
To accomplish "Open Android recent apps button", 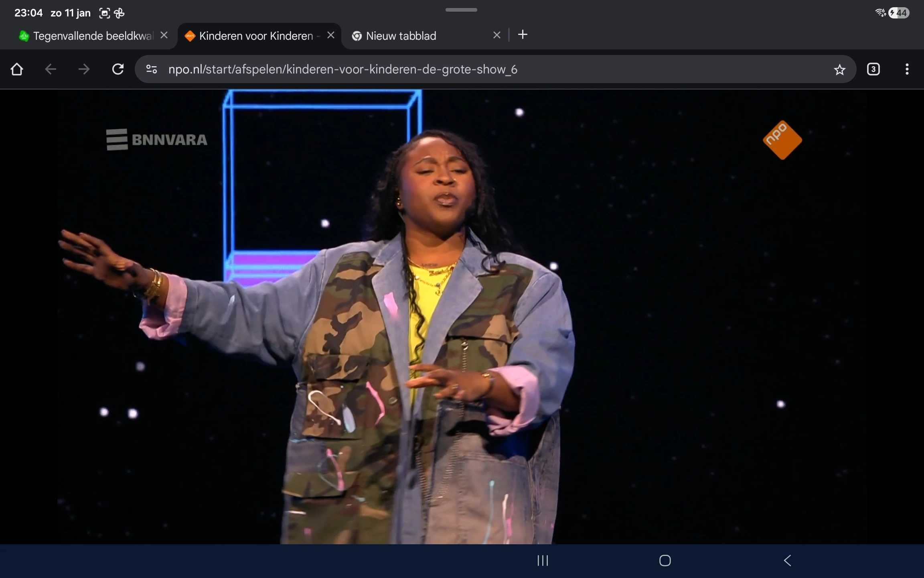I will (x=543, y=560).
